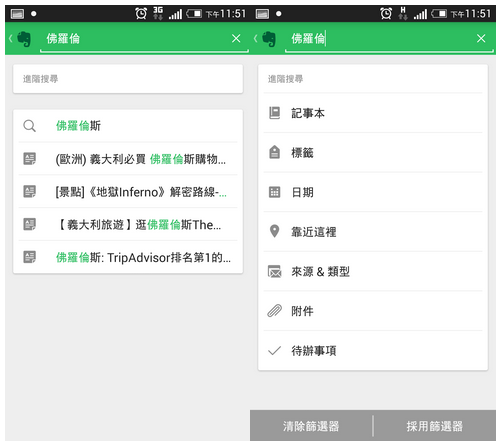Screen dimensions: 503x448
Task: Tap note icon beside 佛羅倫斯: TripAdvisor
Action: click(x=29, y=257)
